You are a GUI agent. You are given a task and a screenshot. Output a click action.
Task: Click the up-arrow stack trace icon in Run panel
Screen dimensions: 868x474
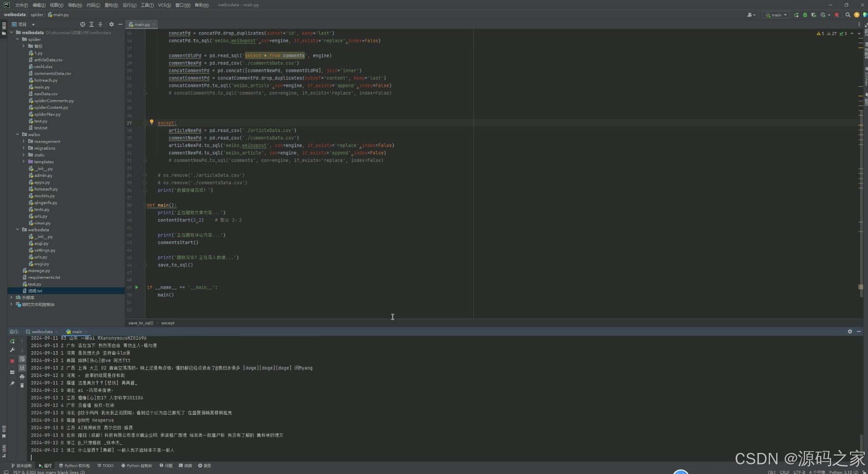[x=22, y=341]
